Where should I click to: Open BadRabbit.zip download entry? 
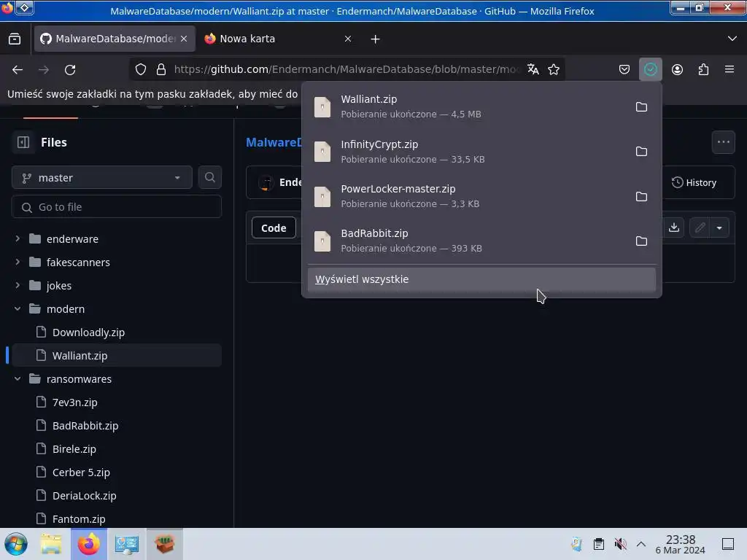point(467,241)
